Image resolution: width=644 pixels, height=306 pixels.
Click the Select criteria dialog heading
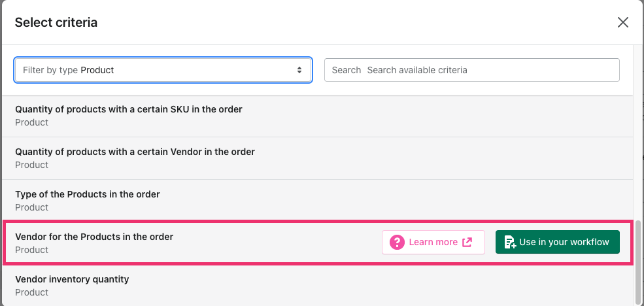(56, 23)
